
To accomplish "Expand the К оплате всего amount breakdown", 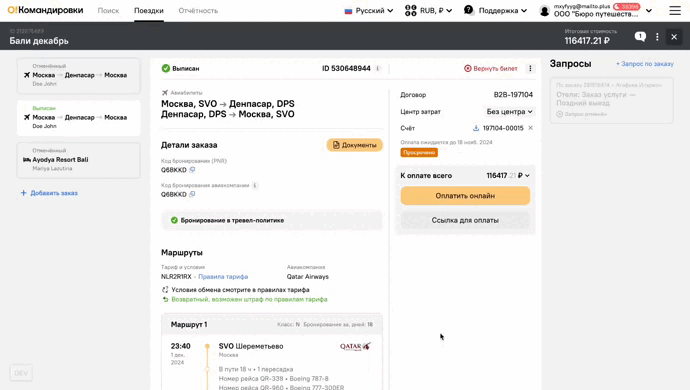I will pos(527,176).
